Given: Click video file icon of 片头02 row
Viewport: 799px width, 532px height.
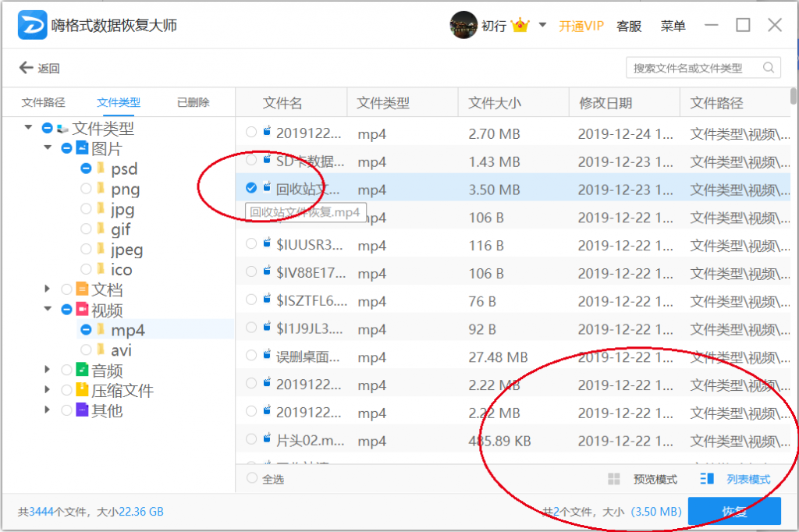Looking at the screenshot, I should pos(267,438).
